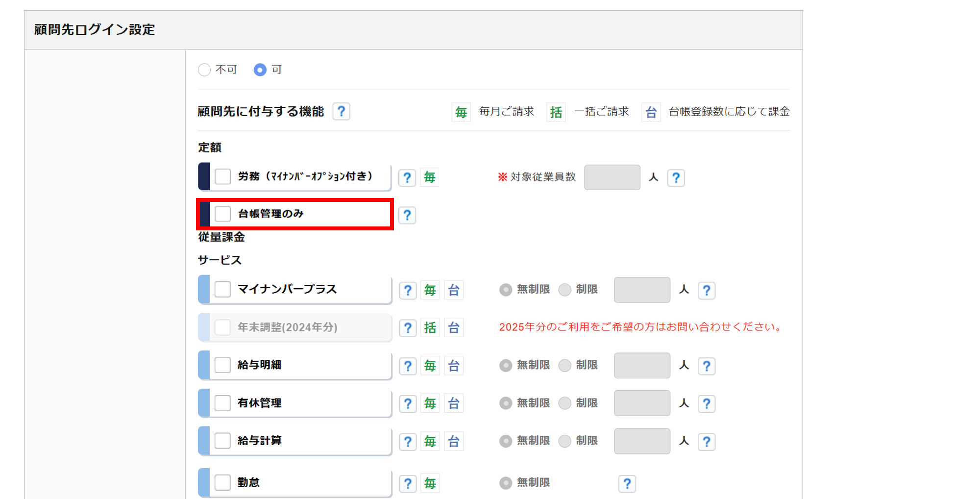This screenshot has height=499, width=980.
Task: Enable the 台帳管理のみ checkbox
Action: 223,214
